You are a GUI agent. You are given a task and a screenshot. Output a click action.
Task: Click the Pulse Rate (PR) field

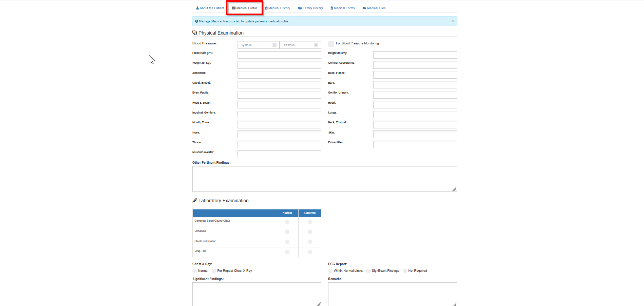coord(279,55)
